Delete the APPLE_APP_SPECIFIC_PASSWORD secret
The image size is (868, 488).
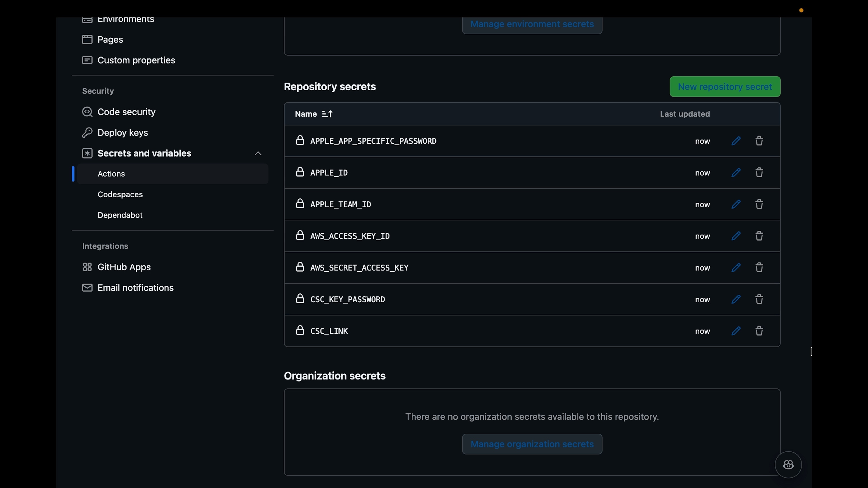759,141
